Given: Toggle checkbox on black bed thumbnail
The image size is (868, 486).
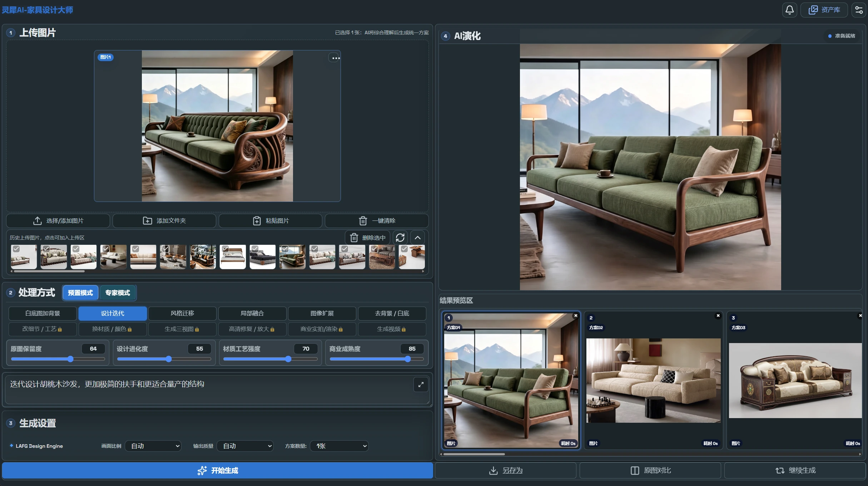Looking at the screenshot, I should pyautogui.click(x=255, y=249).
